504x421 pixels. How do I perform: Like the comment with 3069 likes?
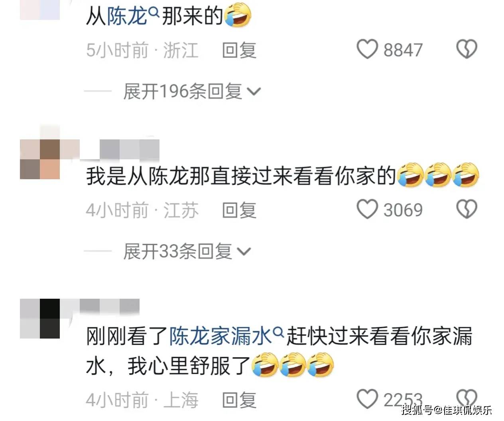tap(367, 210)
